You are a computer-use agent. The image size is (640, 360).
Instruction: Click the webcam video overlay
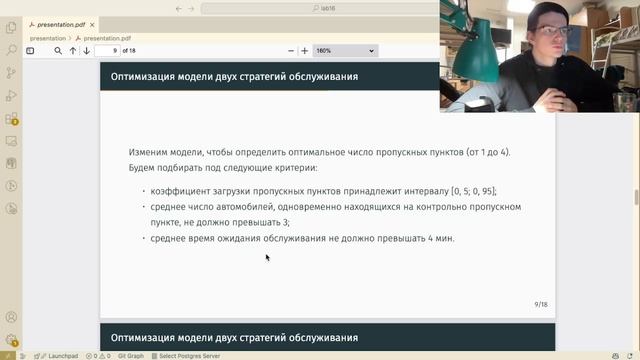coord(540,56)
